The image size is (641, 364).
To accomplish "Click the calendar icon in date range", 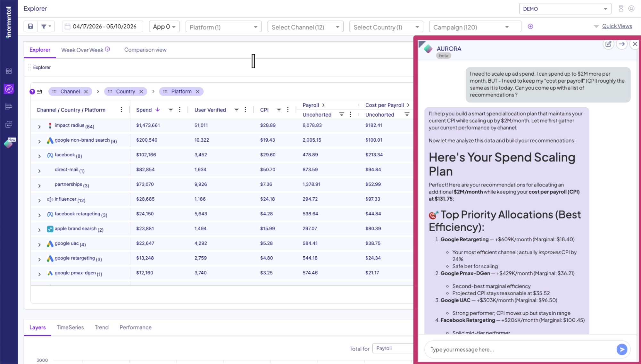I will point(68,26).
